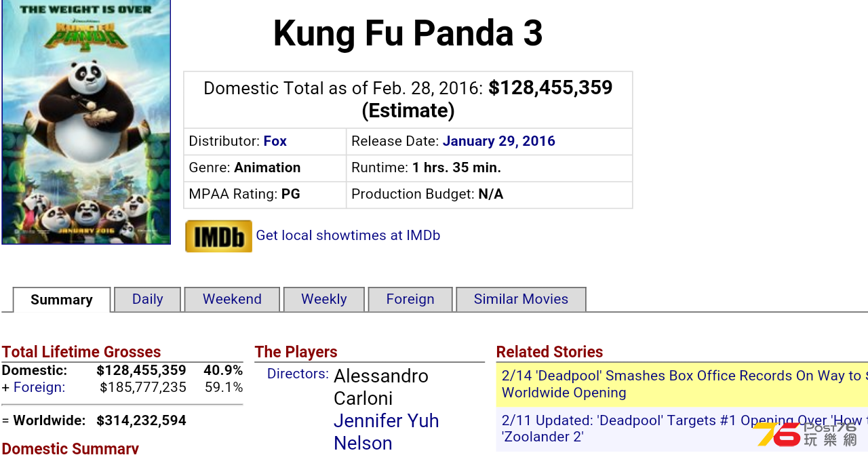Screen dimensions: 868x455
Task: Click the Related Stories heading
Action: point(549,352)
